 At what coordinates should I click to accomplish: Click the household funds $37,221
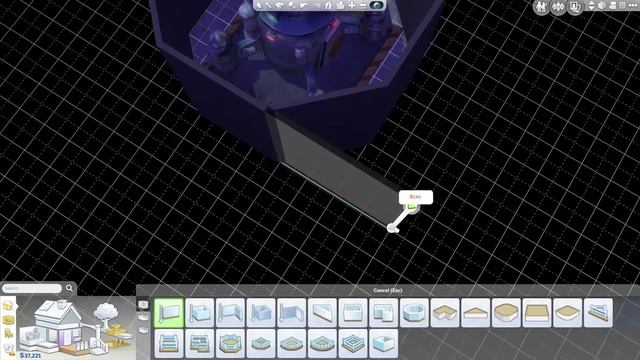30,356
